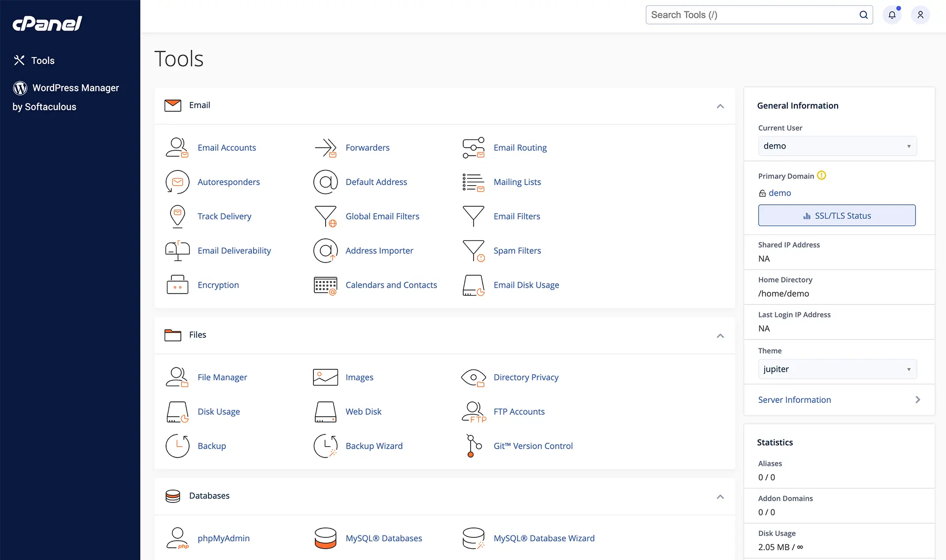
Task: Open the notifications bell
Action: point(892,15)
